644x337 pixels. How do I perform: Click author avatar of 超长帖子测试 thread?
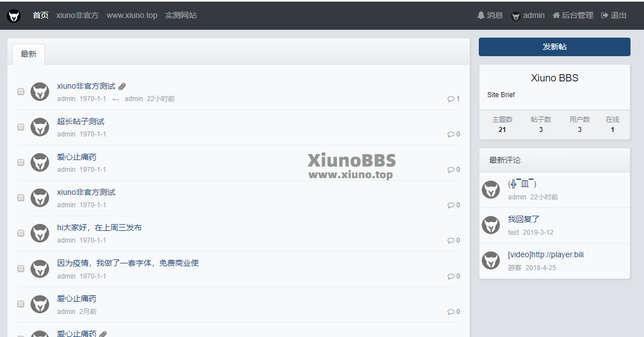click(40, 127)
